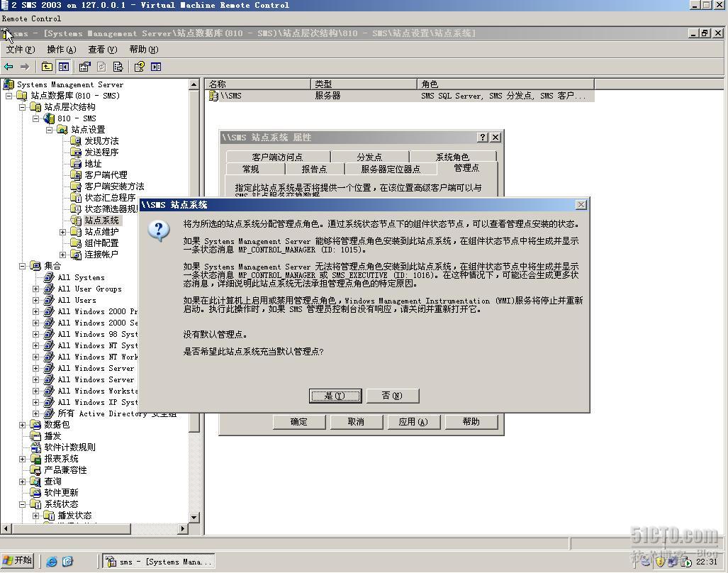Screen dimensions: 728x573
Task: Click the second quick launch icon
Action: tap(68, 562)
